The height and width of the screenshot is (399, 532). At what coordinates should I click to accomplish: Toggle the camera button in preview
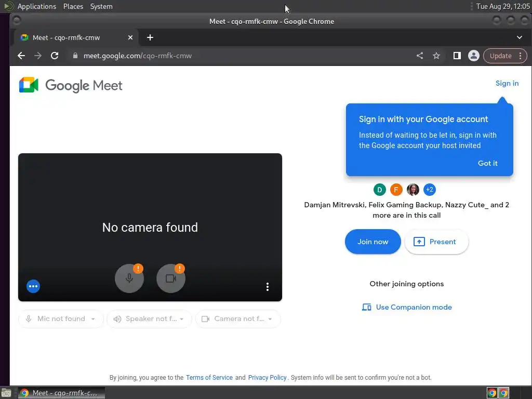pyautogui.click(x=170, y=278)
